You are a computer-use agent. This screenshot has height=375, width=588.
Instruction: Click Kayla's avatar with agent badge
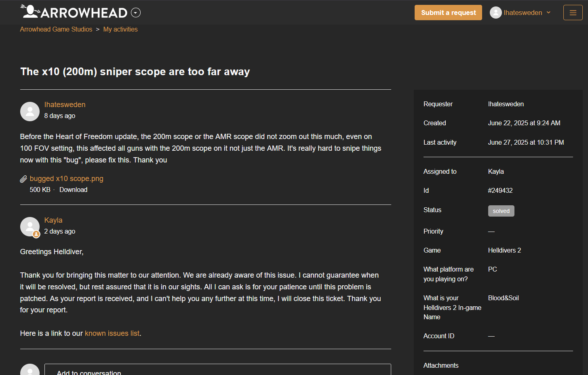(x=30, y=227)
